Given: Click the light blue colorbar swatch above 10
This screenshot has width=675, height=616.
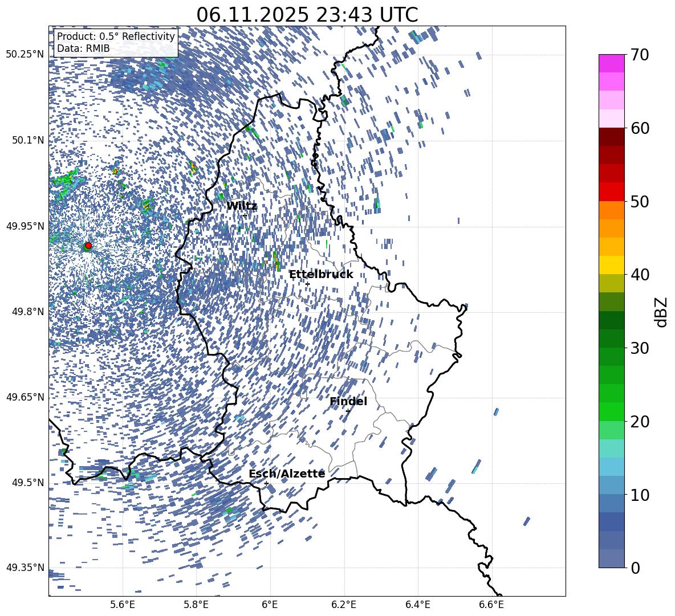Looking at the screenshot, I should point(611,486).
